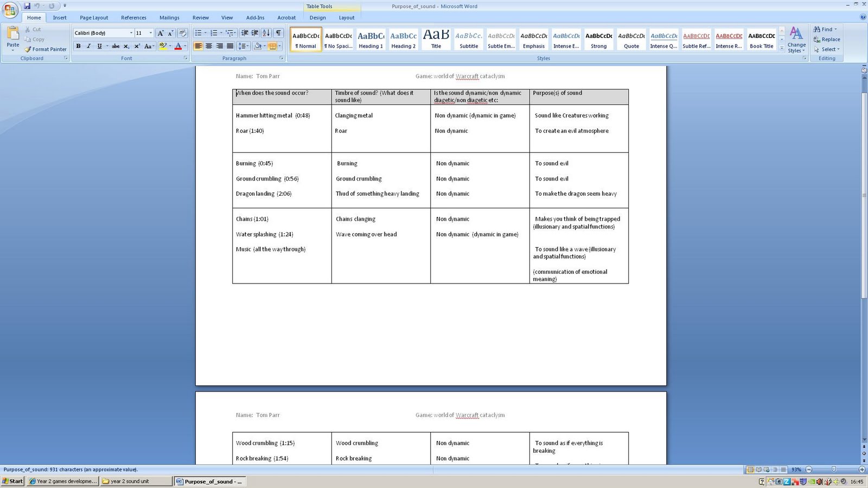The image size is (868, 488).
Task: Click the Paste clipboard icon
Action: coord(13,34)
